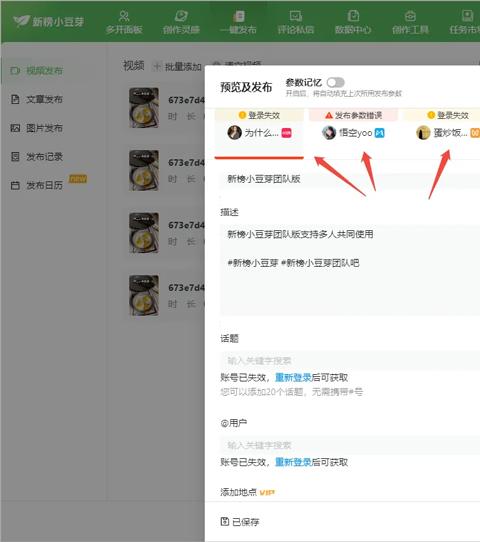Select 发布日历 in the sidebar

click(x=36, y=185)
